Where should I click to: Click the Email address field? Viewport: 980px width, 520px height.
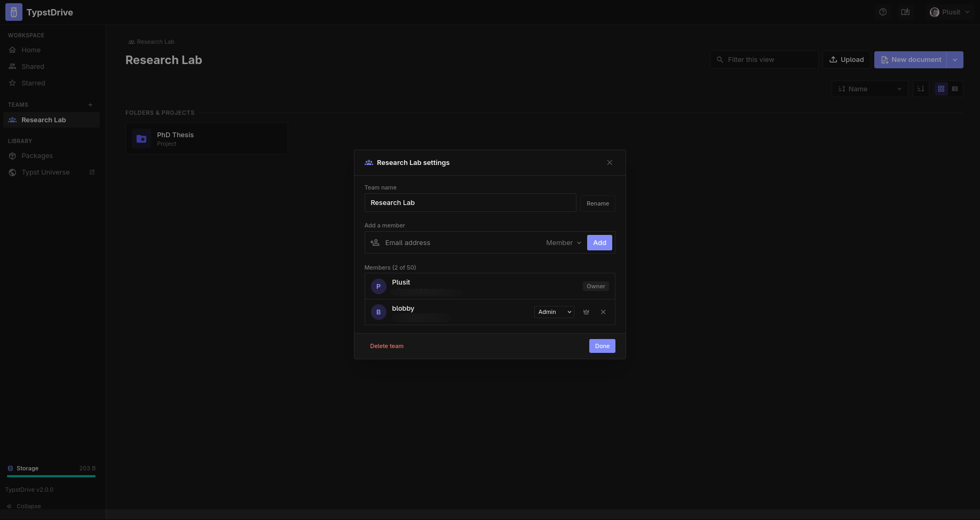pos(462,242)
